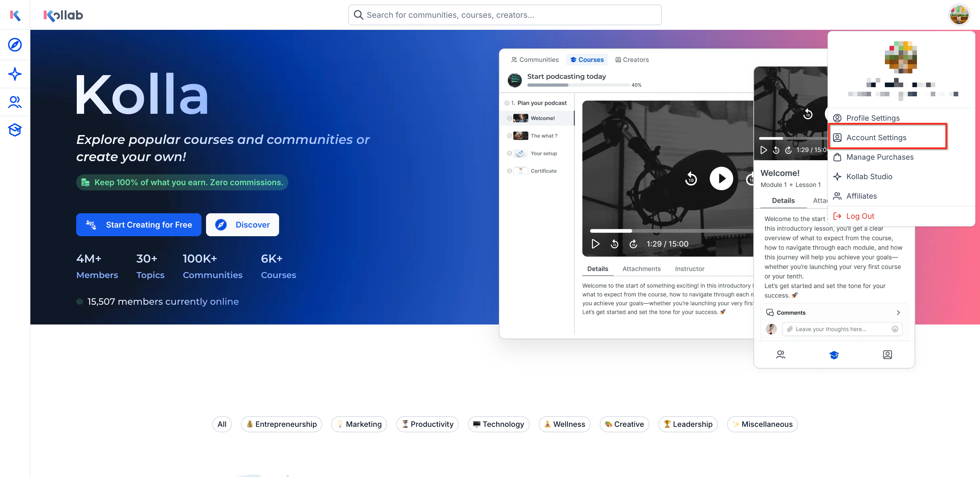This screenshot has height=477, width=980.
Task: Open the compass Discover icon in sidebar
Action: pos(15,44)
